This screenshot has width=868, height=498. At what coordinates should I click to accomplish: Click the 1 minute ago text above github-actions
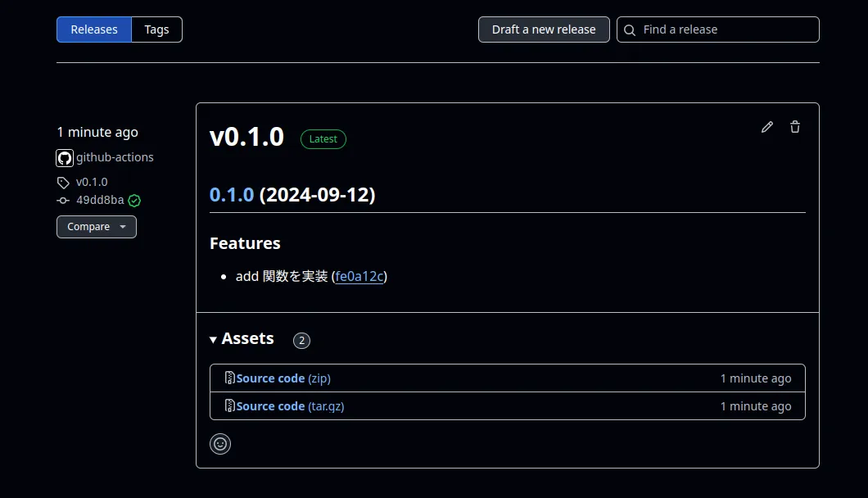tap(97, 133)
